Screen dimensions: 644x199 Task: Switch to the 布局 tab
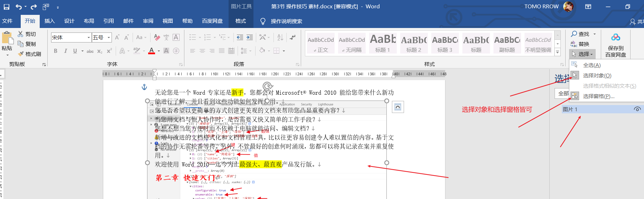tap(89, 21)
